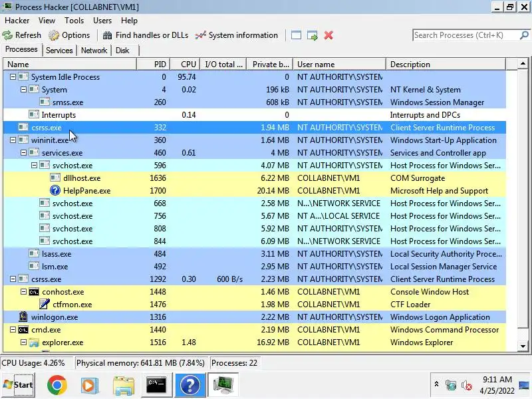
Task: Collapse the cmd.exe tree node
Action: pyautogui.click(x=13, y=330)
